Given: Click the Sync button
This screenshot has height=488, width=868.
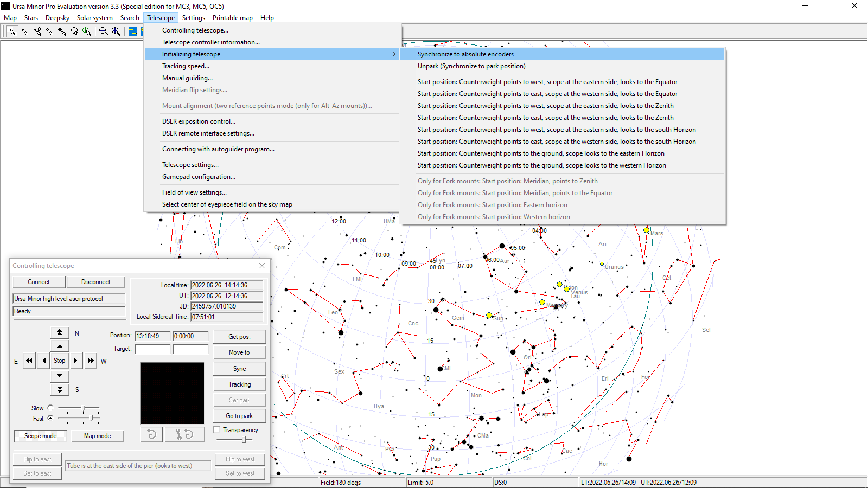Looking at the screenshot, I should pos(239,368).
